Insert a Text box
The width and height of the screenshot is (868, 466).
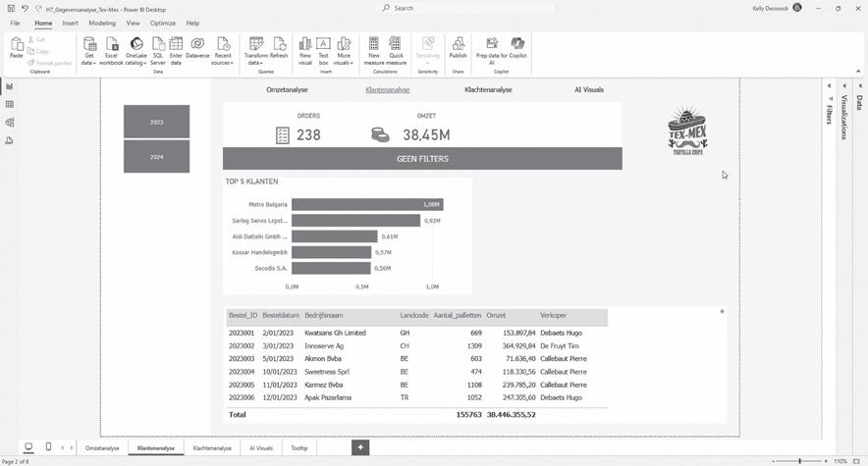pyautogui.click(x=323, y=51)
